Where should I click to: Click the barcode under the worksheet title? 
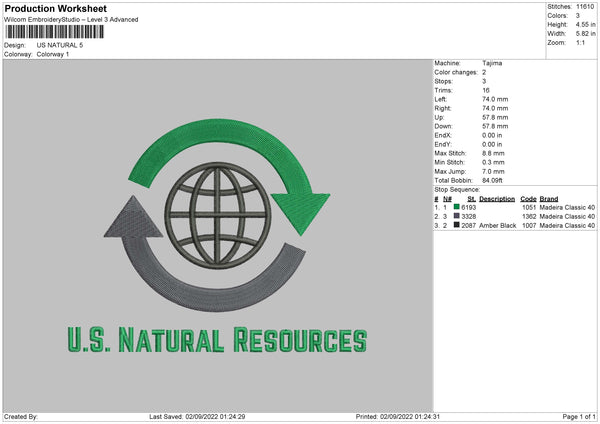coord(53,32)
